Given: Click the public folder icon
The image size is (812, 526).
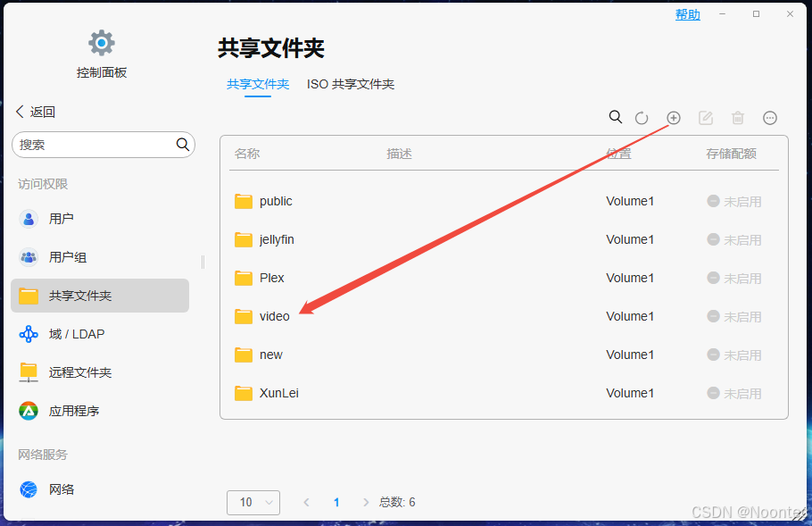Looking at the screenshot, I should pos(244,201).
